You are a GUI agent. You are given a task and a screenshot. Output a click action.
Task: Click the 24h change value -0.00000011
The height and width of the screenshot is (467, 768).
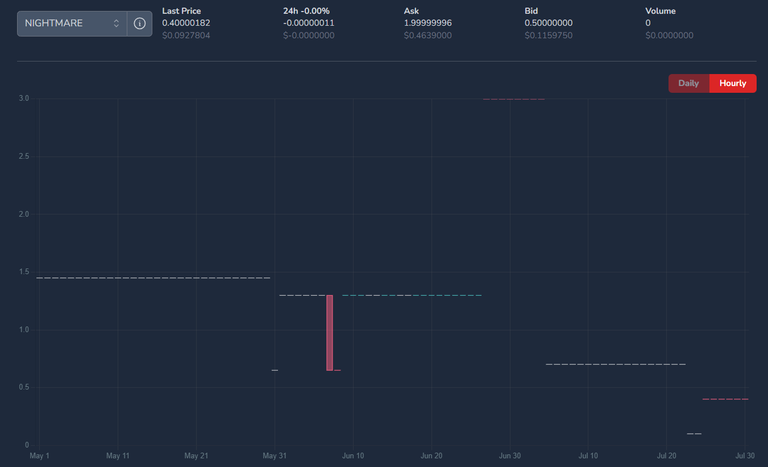pyautogui.click(x=309, y=23)
